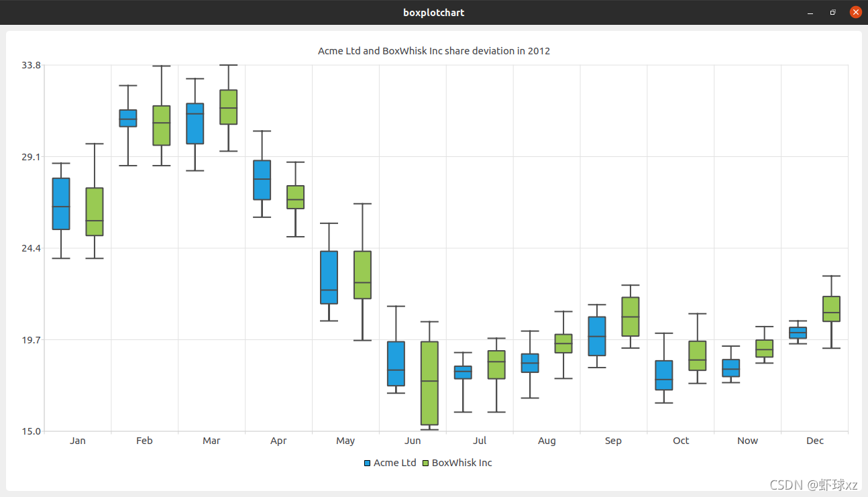The width and height of the screenshot is (868, 497).
Task: Select the green BoxWhisk box for May
Action: (363, 275)
